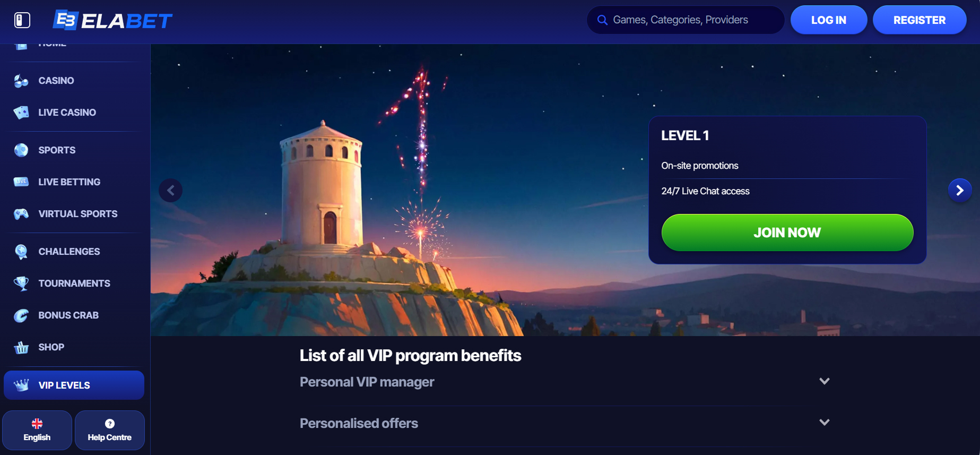The height and width of the screenshot is (455, 980).
Task: Open the Challenges menu item
Action: click(x=74, y=252)
